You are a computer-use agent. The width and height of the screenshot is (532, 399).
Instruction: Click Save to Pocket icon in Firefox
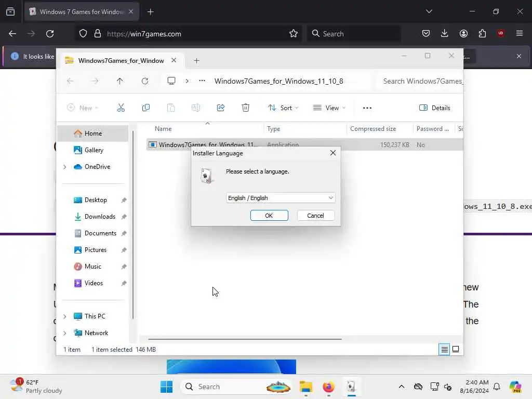(x=426, y=33)
